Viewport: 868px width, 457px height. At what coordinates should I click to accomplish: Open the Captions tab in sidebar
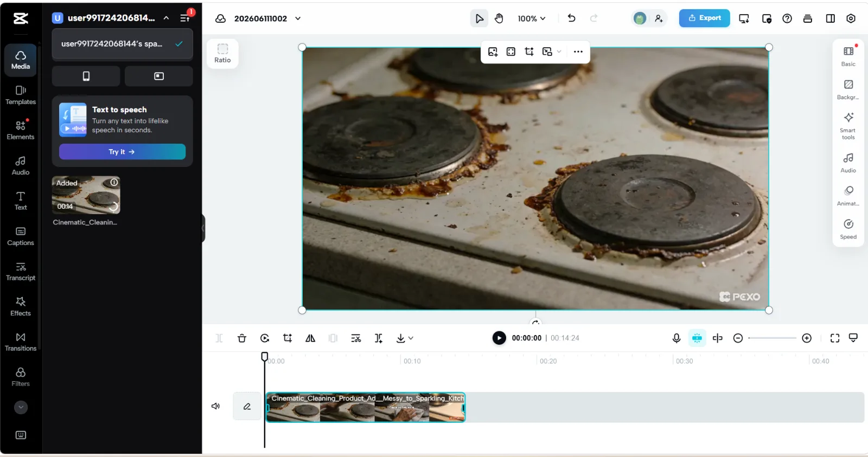pyautogui.click(x=21, y=236)
